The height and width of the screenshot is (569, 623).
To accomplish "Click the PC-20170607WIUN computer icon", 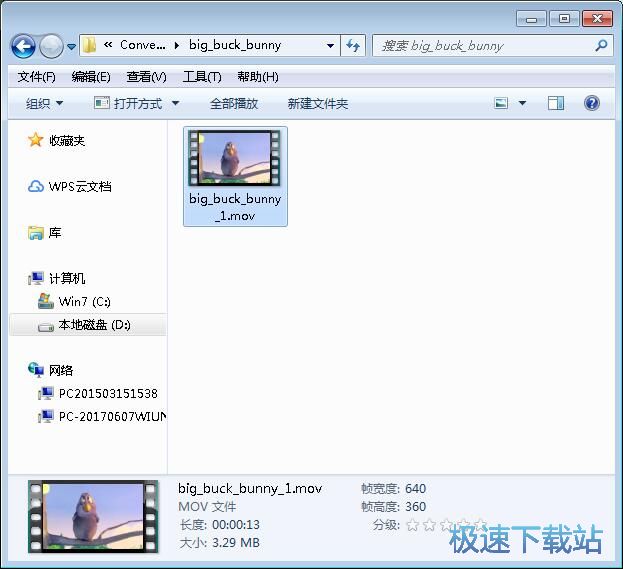I will coord(46,416).
